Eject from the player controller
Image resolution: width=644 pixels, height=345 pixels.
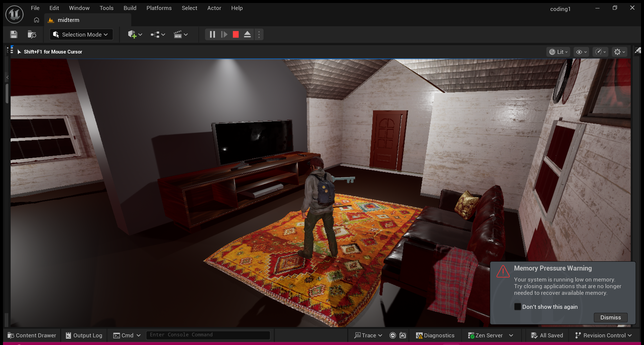pos(247,34)
